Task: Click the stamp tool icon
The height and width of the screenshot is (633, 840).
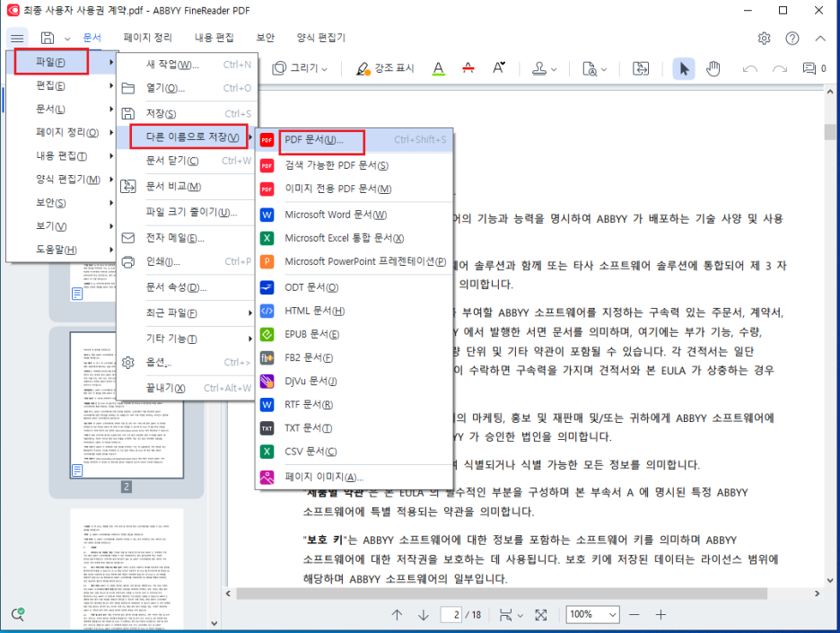Action: (539, 68)
